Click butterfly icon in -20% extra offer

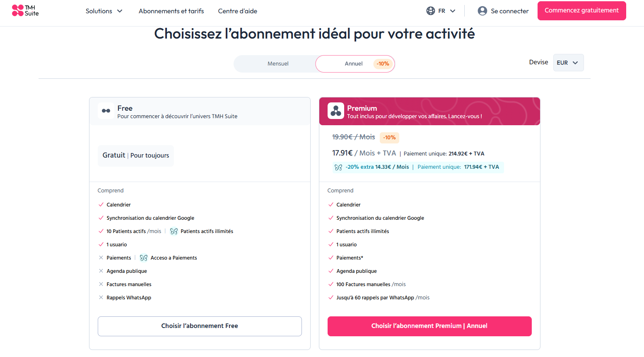click(x=338, y=168)
